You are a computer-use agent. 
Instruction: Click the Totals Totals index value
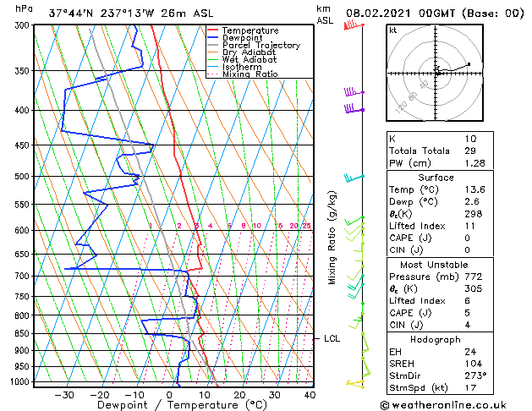(x=470, y=151)
